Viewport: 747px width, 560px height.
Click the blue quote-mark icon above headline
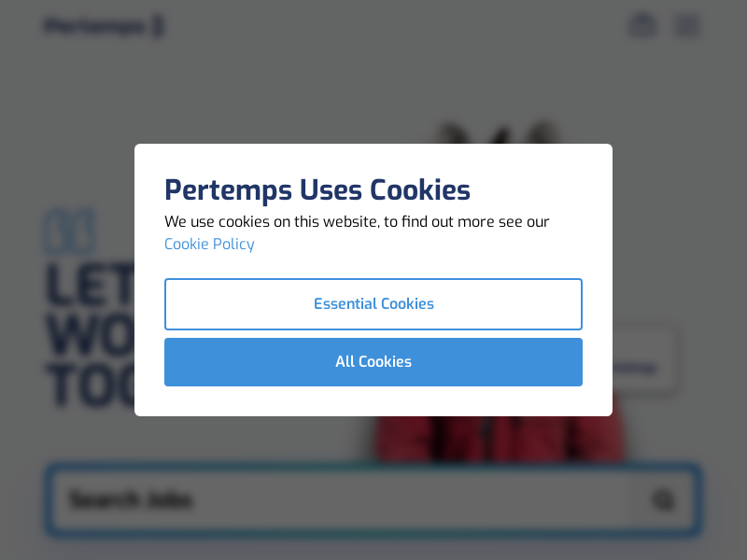tap(70, 232)
